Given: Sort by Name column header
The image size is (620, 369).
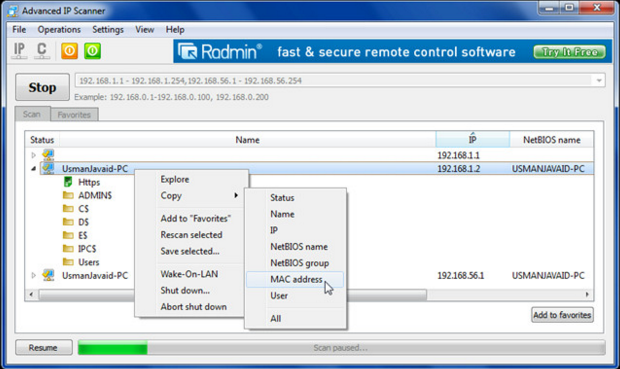Looking at the screenshot, I should point(248,140).
